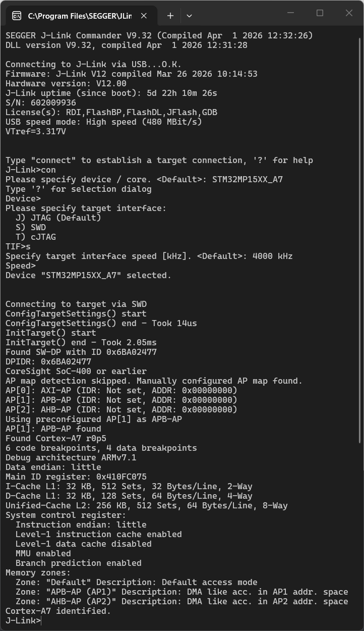This screenshot has height=631, width=364.
Task: Click the "MMU enabled" status line
Action: 43,553
